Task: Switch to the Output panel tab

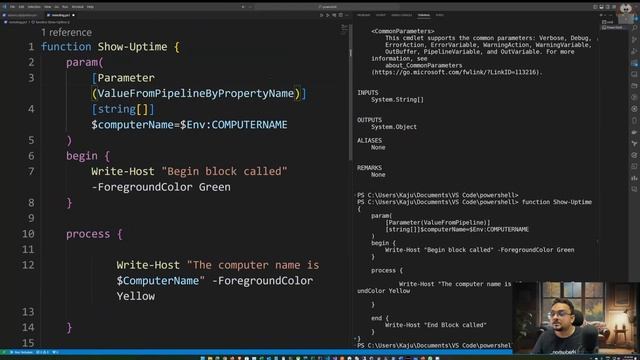Action: coord(380,15)
